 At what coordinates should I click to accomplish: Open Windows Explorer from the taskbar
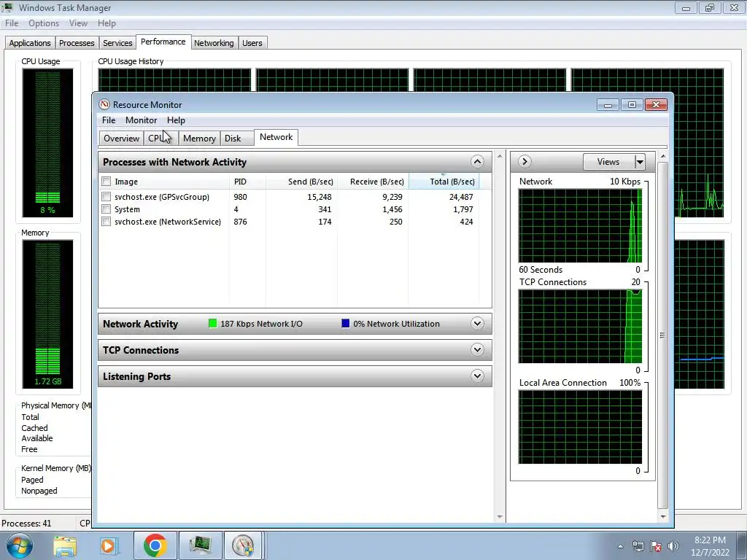[65, 545]
